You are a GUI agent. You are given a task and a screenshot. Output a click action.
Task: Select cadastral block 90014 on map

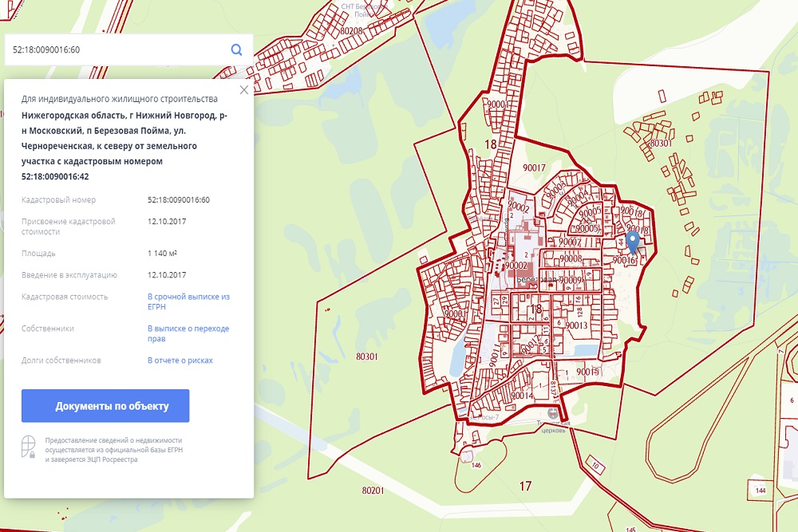[521, 396]
